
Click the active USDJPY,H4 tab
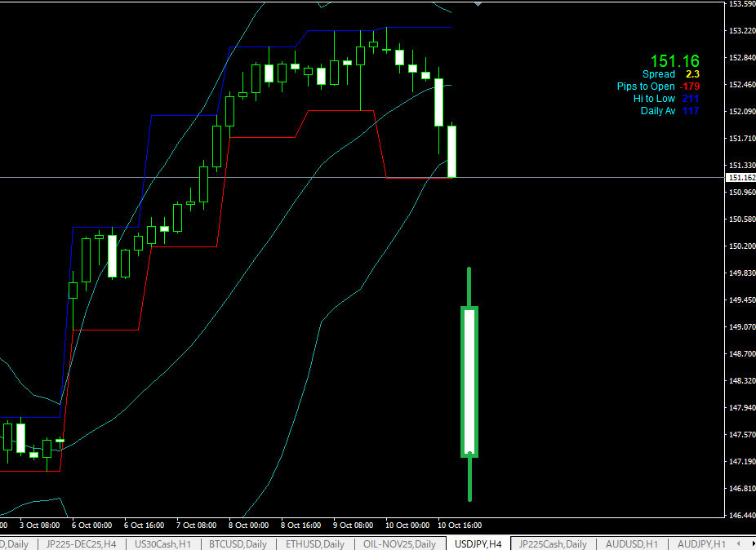pos(478,544)
